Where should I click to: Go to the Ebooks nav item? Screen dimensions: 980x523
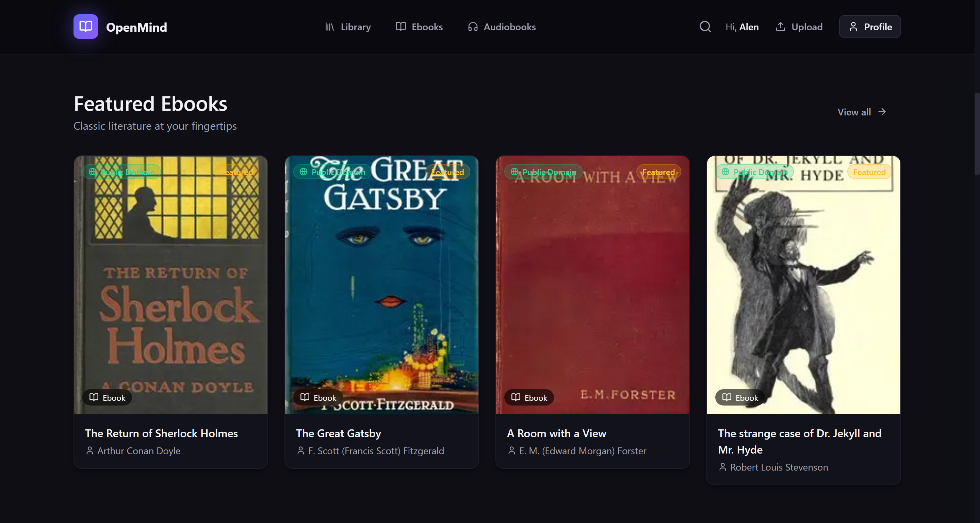tap(419, 27)
